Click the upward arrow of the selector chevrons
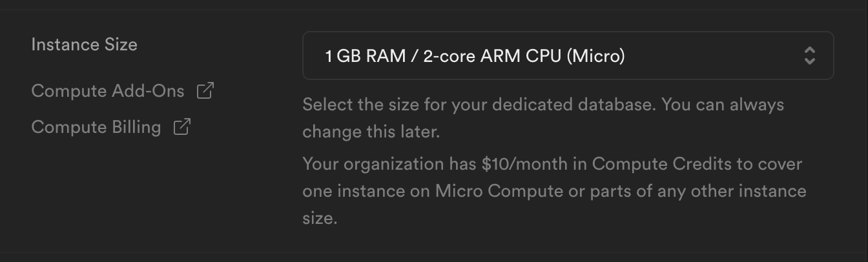This screenshot has height=262, width=868. [x=810, y=50]
